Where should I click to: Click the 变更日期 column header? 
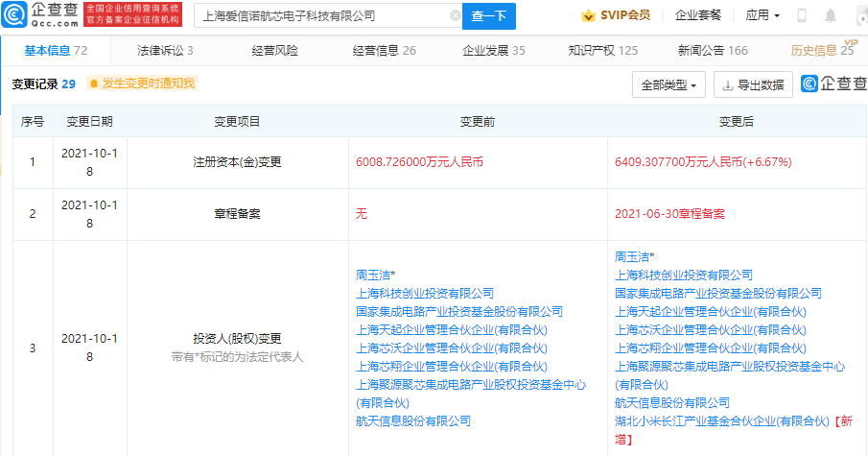click(89, 121)
